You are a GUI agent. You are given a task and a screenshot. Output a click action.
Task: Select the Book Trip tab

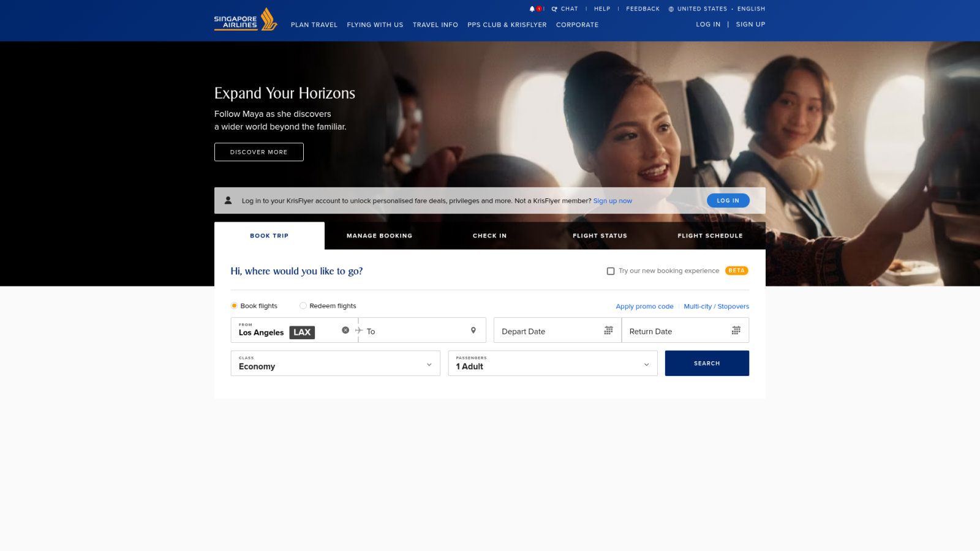tap(269, 236)
